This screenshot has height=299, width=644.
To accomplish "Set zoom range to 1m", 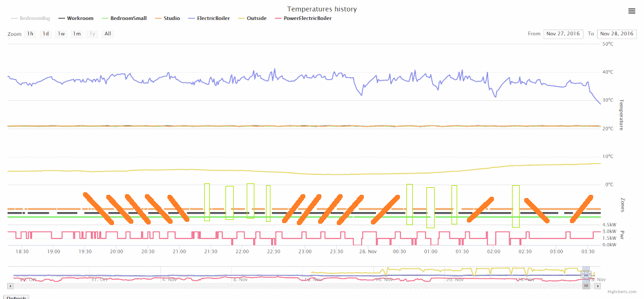I will point(77,33).
